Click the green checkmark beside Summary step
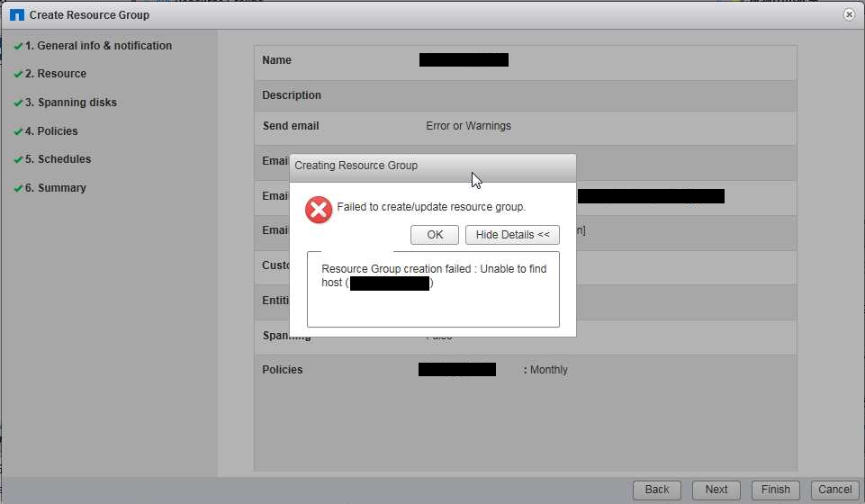Viewport: 865px width, 504px height. (x=18, y=189)
